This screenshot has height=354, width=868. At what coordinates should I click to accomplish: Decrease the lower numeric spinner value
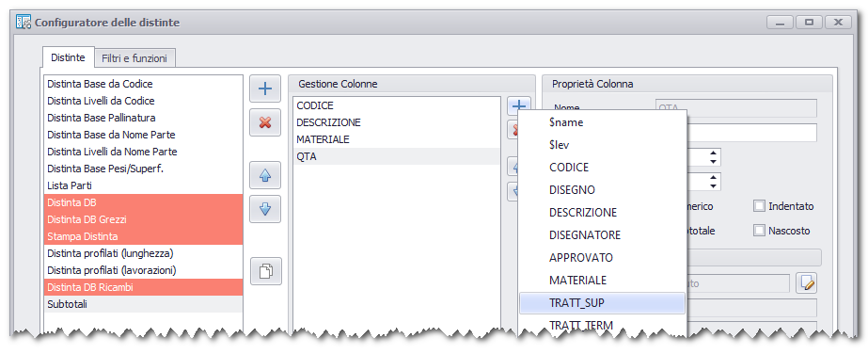tap(714, 185)
